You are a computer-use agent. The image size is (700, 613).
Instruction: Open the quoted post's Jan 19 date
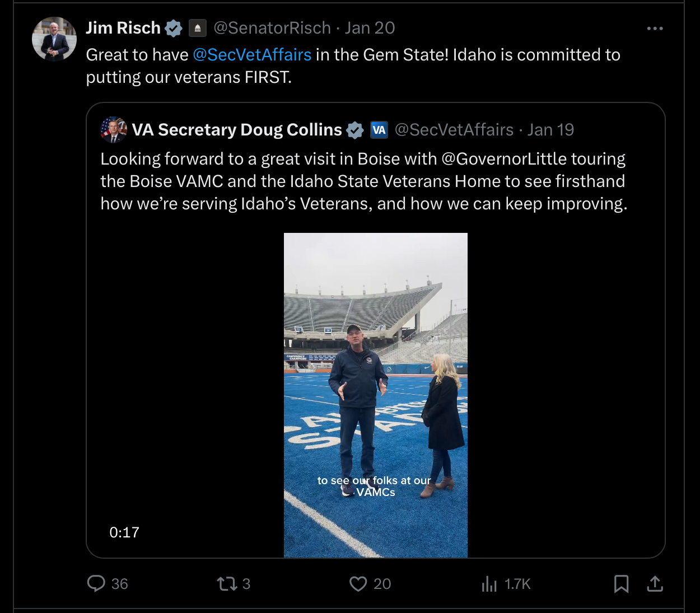tap(550, 130)
